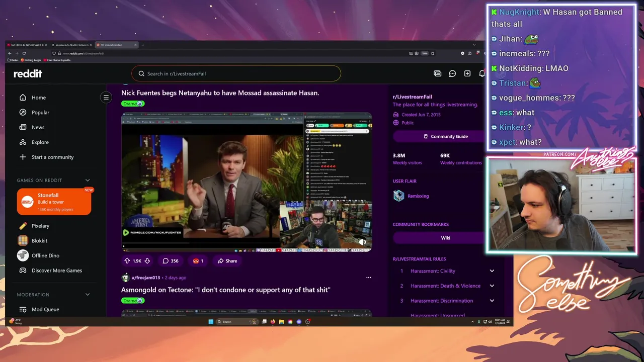Screen dimensions: 644x362
Task: Upvote the Nick Fuentes post
Action: point(127,261)
